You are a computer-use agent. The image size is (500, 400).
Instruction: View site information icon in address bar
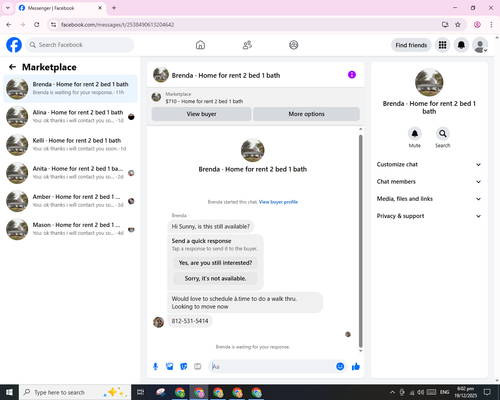point(53,24)
